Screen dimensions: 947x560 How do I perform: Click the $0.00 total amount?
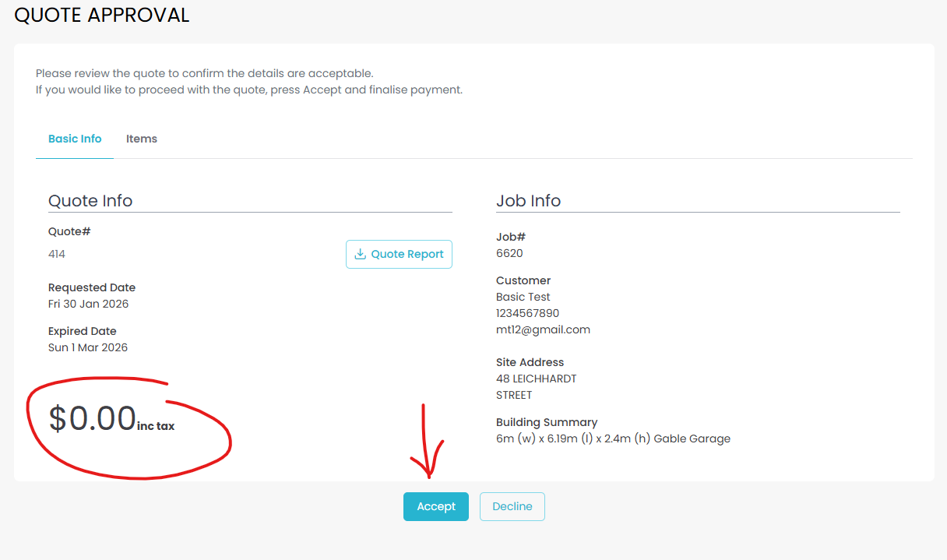93,418
